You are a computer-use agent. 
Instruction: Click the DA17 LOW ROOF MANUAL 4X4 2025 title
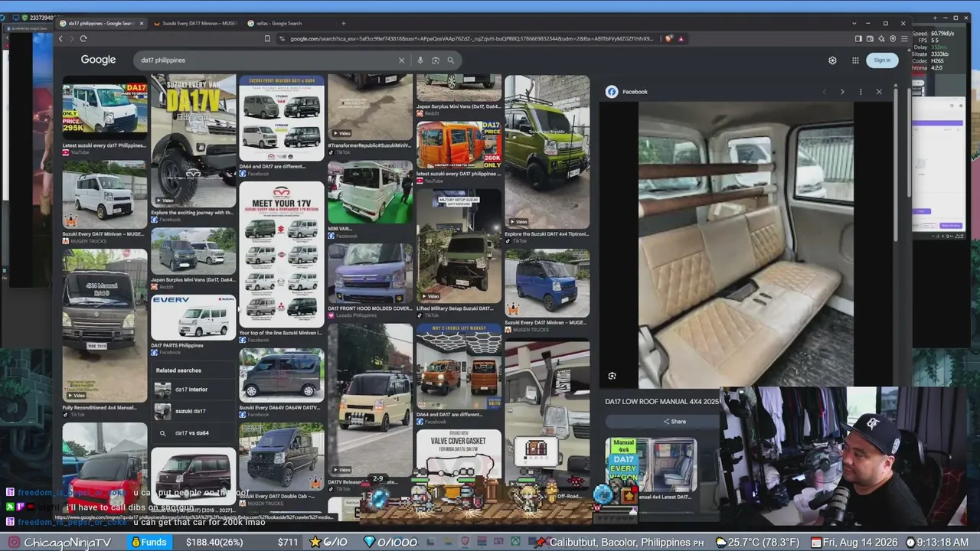(662, 401)
